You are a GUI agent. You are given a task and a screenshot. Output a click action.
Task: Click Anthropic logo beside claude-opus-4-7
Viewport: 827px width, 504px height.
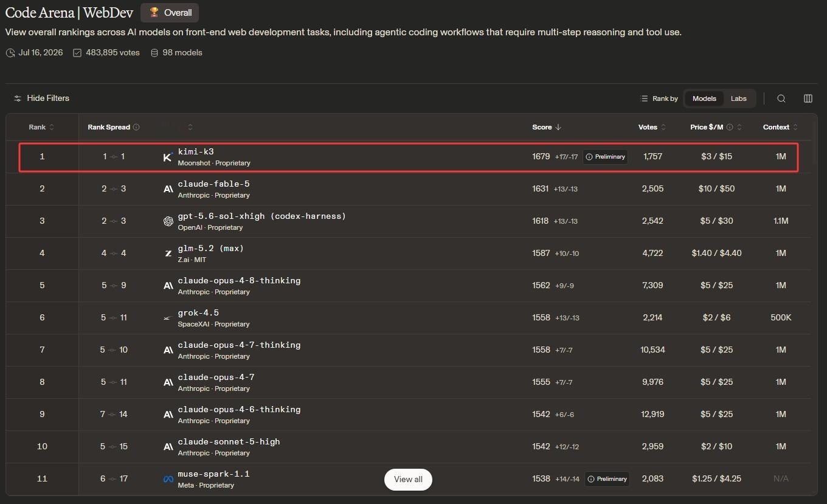click(168, 382)
